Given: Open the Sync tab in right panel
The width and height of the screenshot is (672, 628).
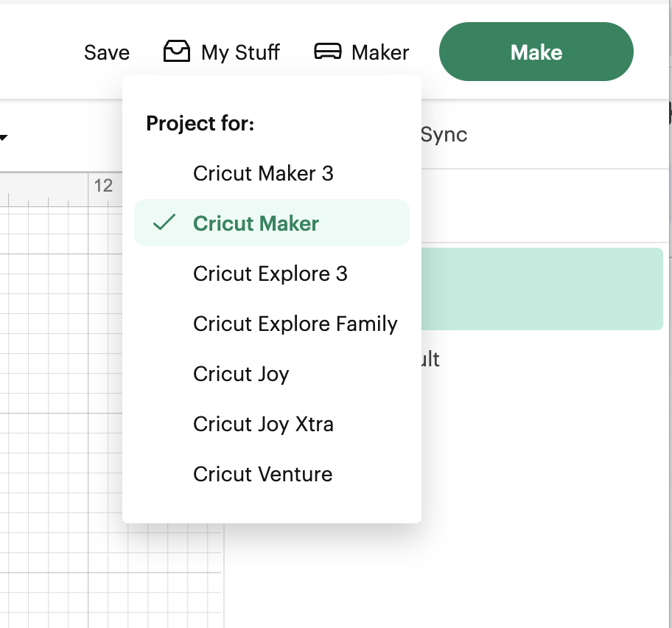Looking at the screenshot, I should click(x=444, y=135).
